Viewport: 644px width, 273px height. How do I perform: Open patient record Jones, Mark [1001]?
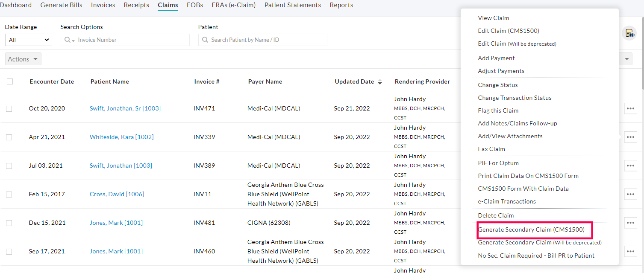pyautogui.click(x=116, y=223)
